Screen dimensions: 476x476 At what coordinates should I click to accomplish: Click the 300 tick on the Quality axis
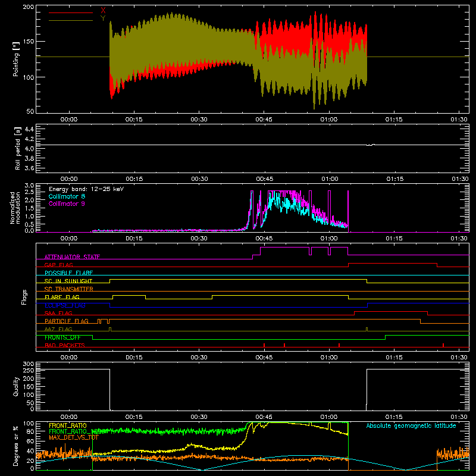pos(29,364)
